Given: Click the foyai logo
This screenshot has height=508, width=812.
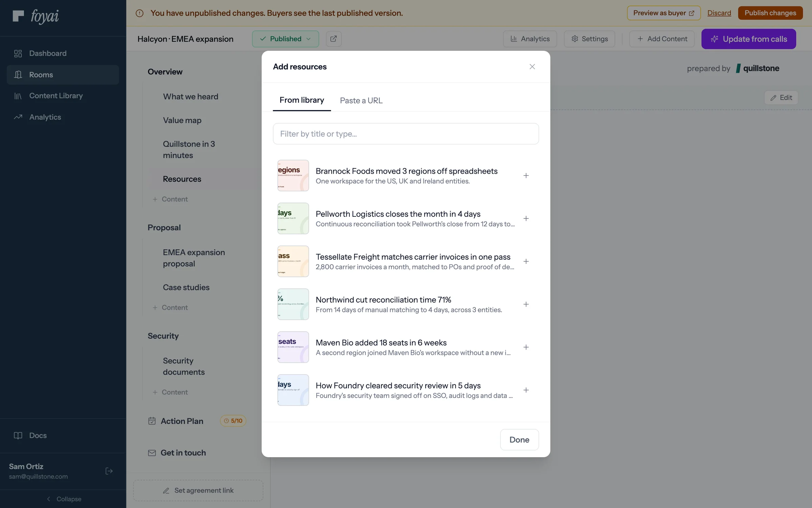Looking at the screenshot, I should pyautogui.click(x=36, y=16).
